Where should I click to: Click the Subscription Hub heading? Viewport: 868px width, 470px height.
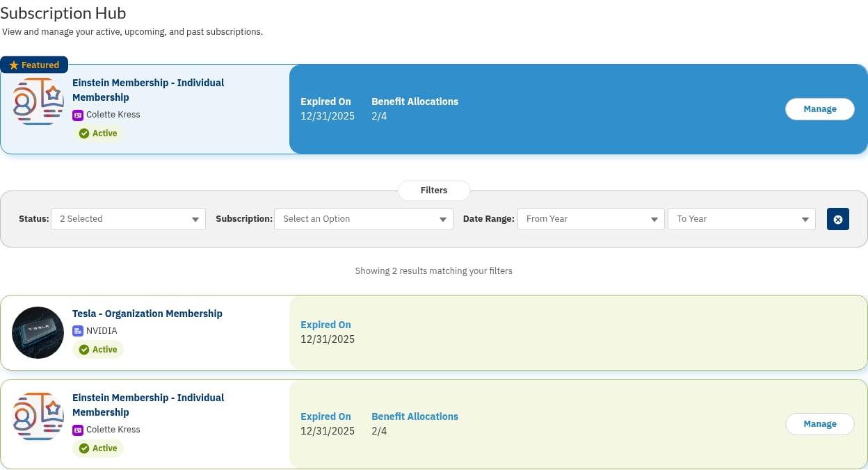tap(63, 13)
